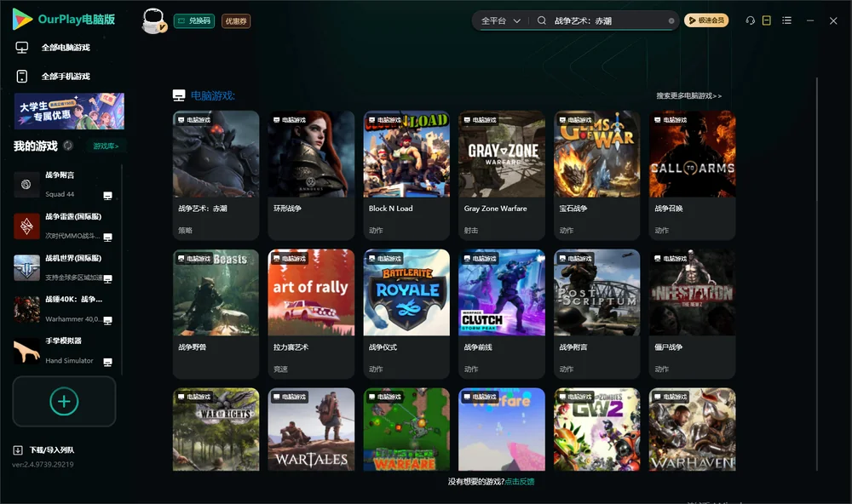The height and width of the screenshot is (504, 852).
Task: Open 战锤40K in my games list
Action: (x=63, y=309)
